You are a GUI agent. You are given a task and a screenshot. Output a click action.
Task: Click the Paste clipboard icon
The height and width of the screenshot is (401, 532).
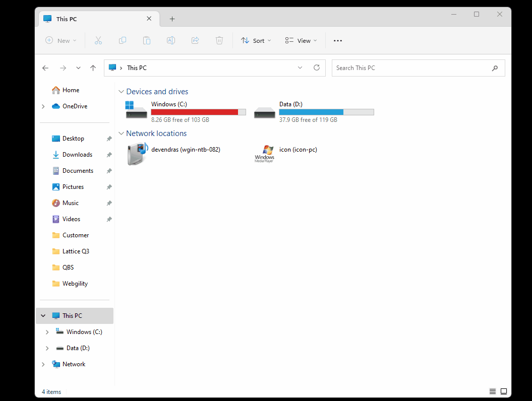[147, 41]
